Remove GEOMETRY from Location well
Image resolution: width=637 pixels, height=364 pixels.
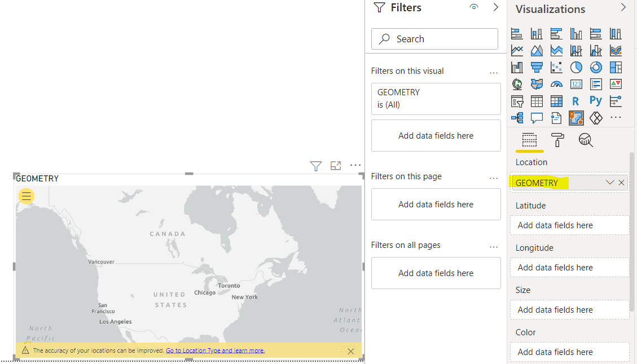[x=621, y=183]
